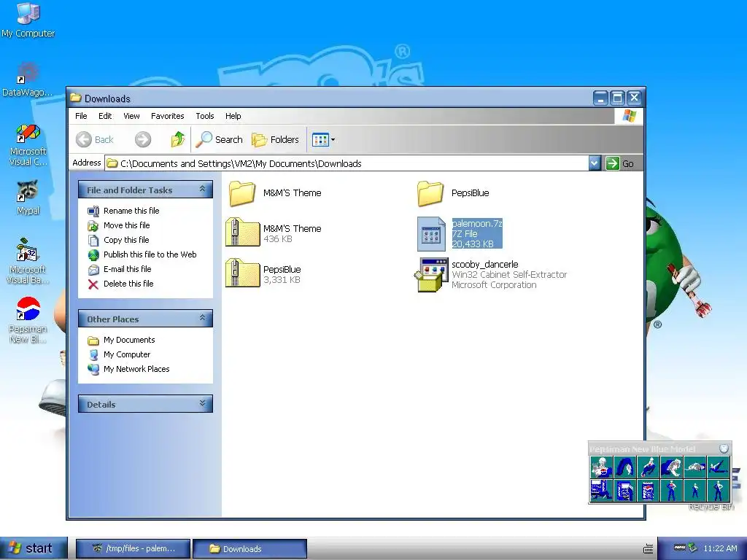Select the M&M'S Theme folder
The height and width of the screenshot is (560, 747).
(x=275, y=192)
